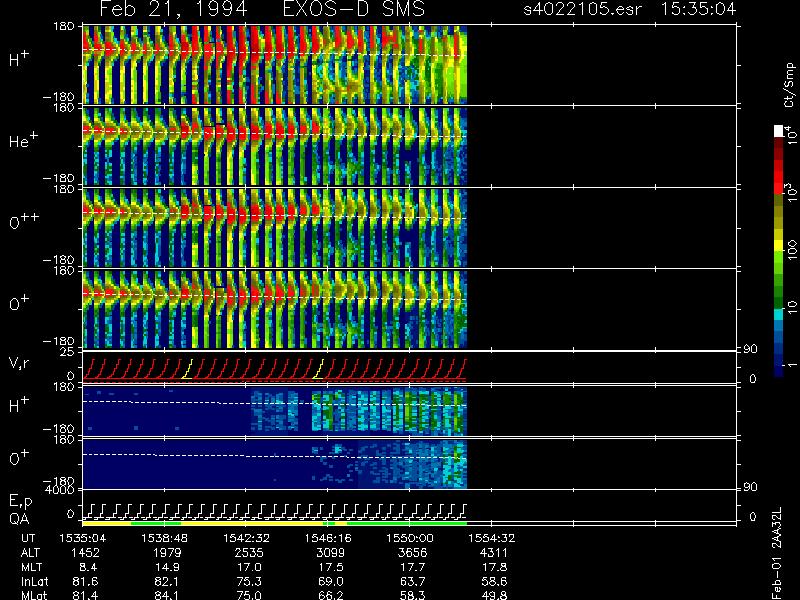Click the InLat value '81.6'
Viewport: 800px width, 600px height.
pos(86,581)
